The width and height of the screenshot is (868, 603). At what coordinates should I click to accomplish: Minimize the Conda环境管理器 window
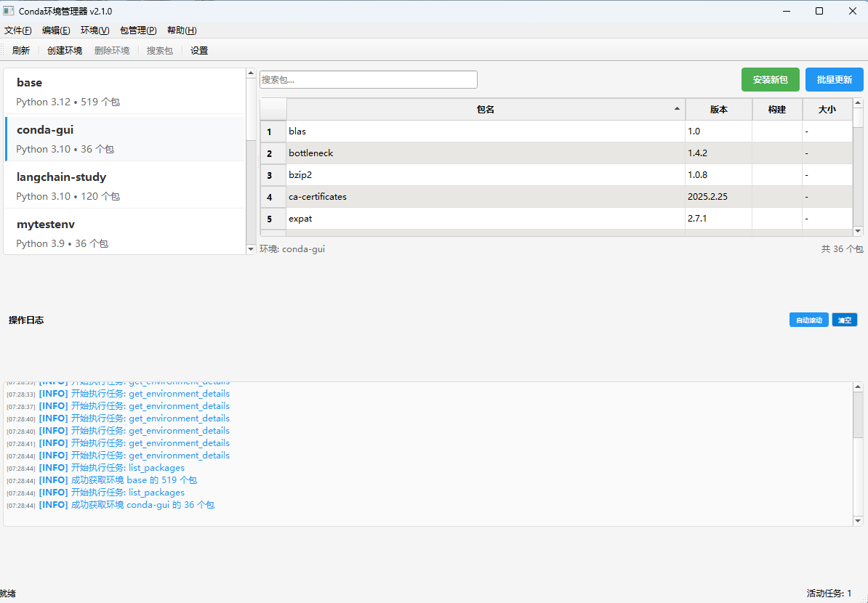point(787,11)
